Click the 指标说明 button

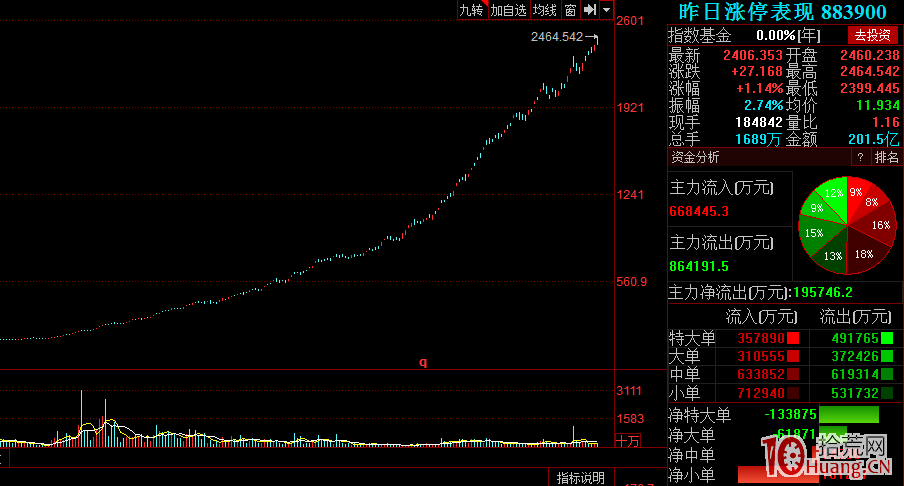coord(581,477)
